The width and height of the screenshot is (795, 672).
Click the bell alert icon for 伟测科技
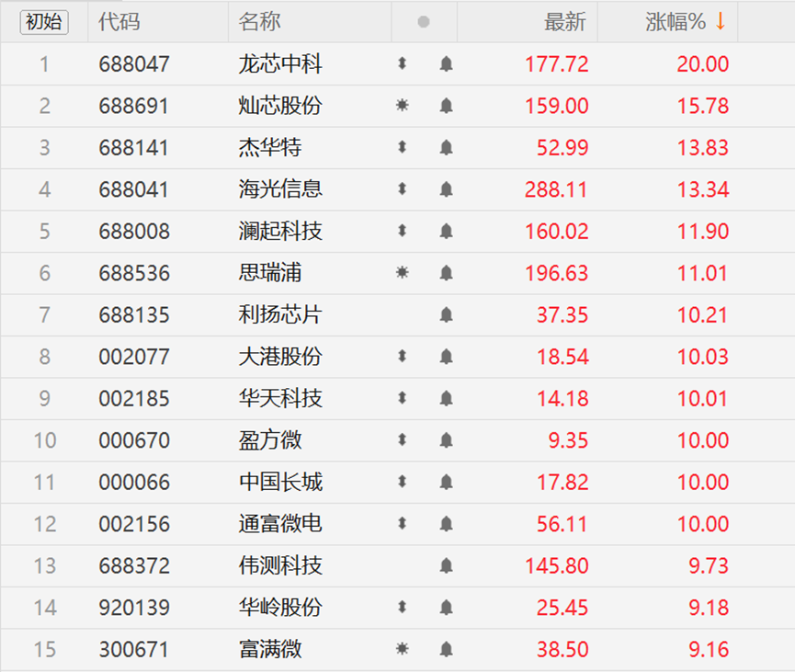point(446,565)
